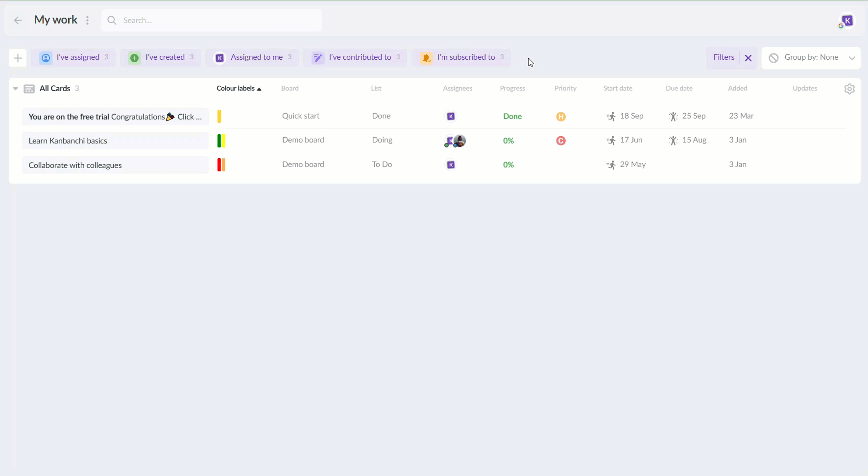
Task: Click the back arrow icon
Action: coord(18,21)
